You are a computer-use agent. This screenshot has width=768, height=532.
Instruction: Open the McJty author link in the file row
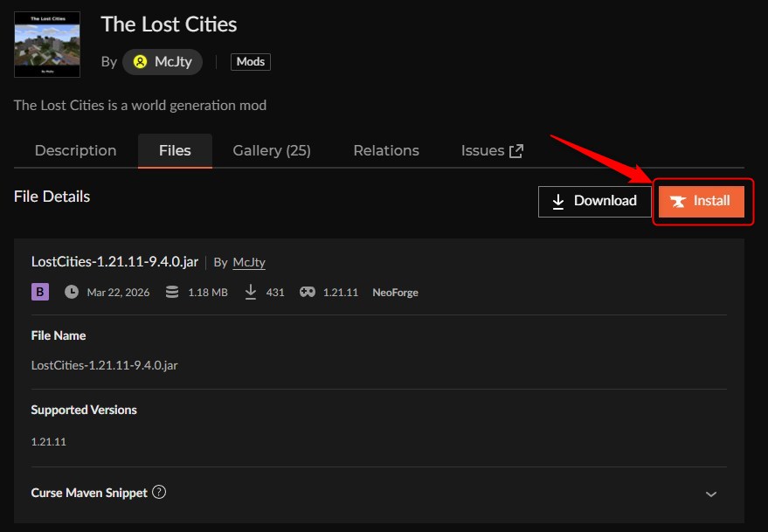point(251,262)
